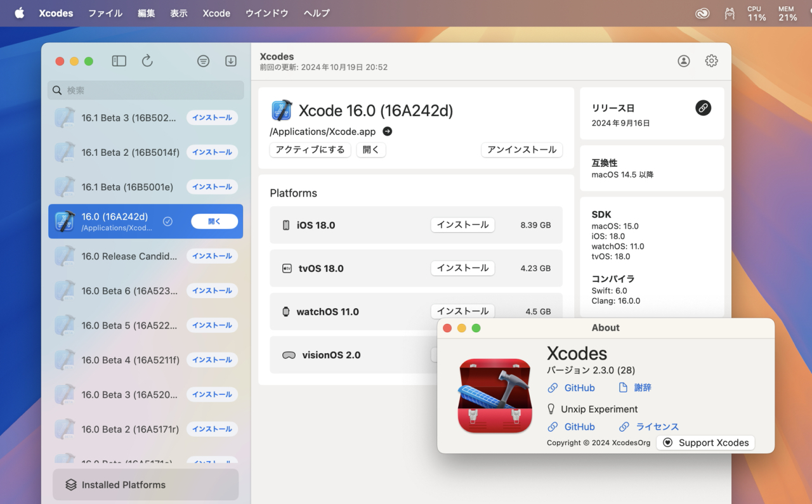Click the install-from-archive download icon in the sidebar toolbar
812x504 pixels.
pyautogui.click(x=231, y=61)
